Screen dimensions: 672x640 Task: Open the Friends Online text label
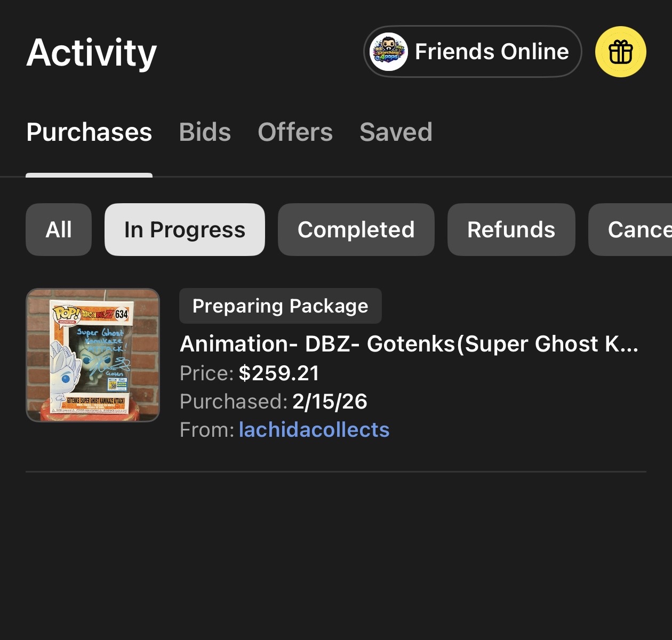pyautogui.click(x=491, y=52)
